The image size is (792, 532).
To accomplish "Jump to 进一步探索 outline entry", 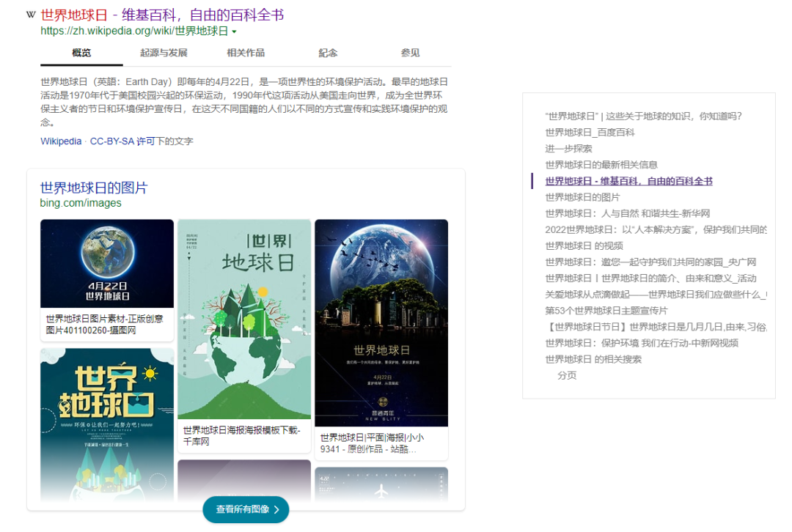I will pyautogui.click(x=569, y=149).
